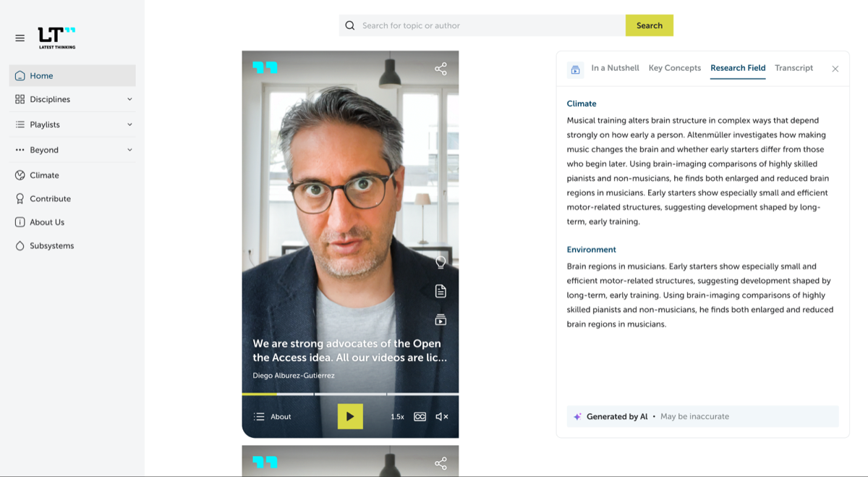Switch to Key Concepts tab
Image resolution: width=868 pixels, height=477 pixels.
pos(674,68)
